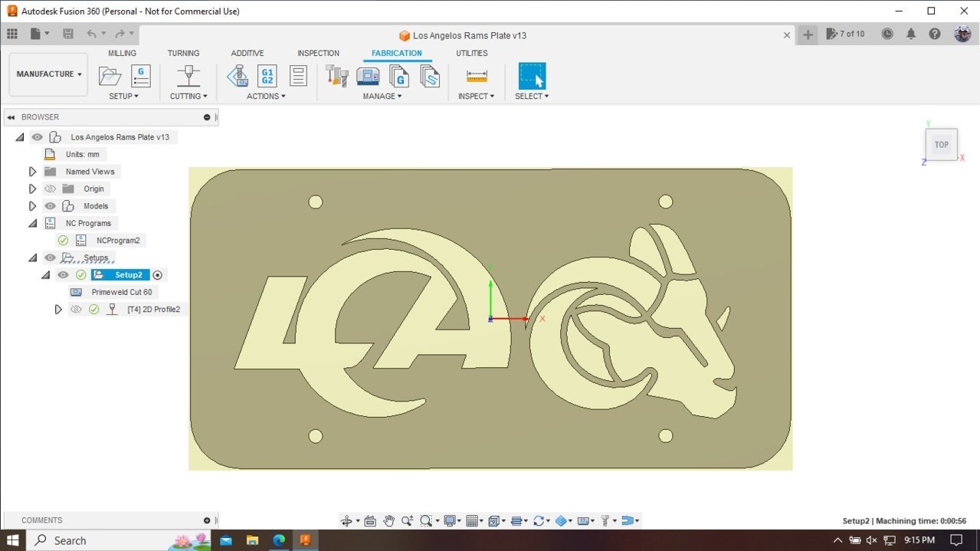Toggle visibility of Setups
This screenshot has width=980, height=551.
pos(51,257)
